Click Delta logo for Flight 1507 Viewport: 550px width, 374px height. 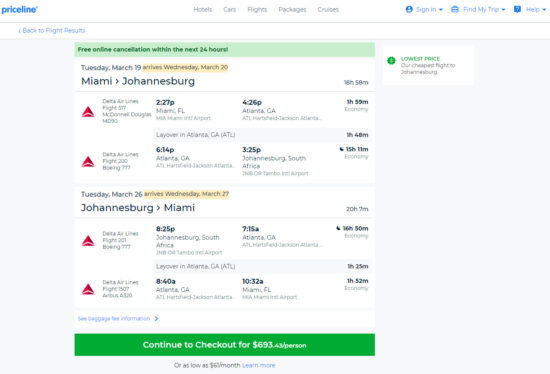88,289
